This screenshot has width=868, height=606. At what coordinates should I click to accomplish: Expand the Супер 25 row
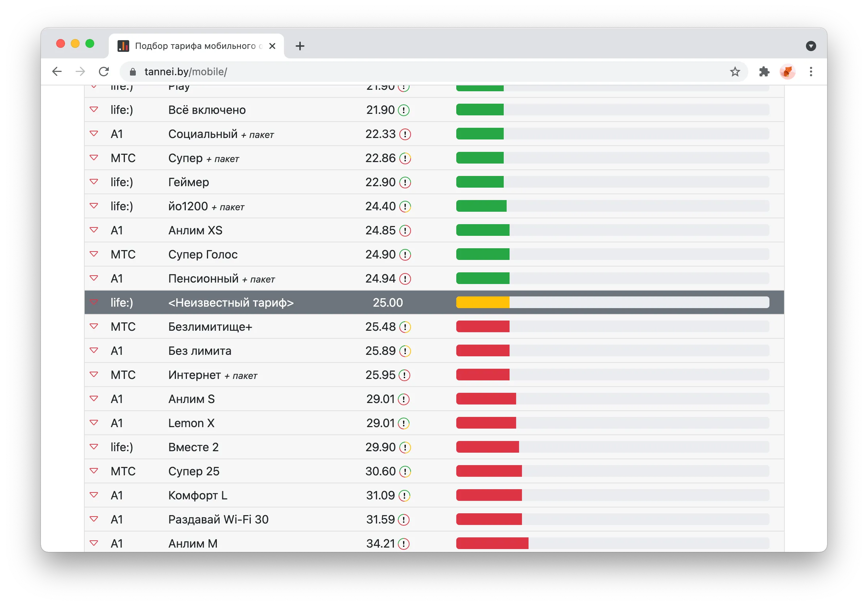tap(94, 471)
